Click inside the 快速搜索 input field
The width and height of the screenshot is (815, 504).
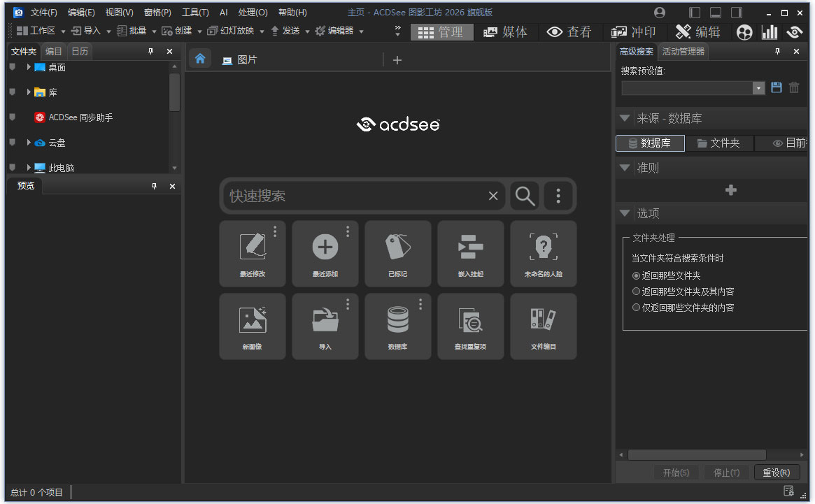coord(350,196)
